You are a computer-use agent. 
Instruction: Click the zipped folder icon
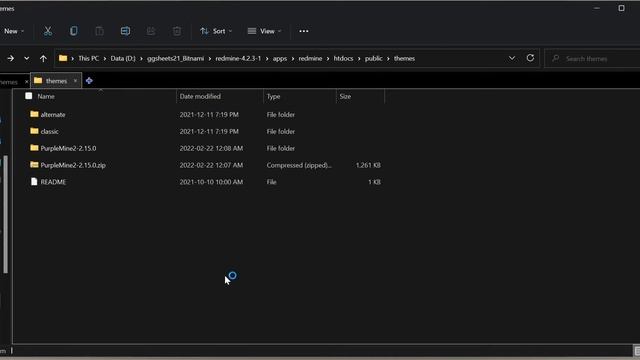[34, 164]
